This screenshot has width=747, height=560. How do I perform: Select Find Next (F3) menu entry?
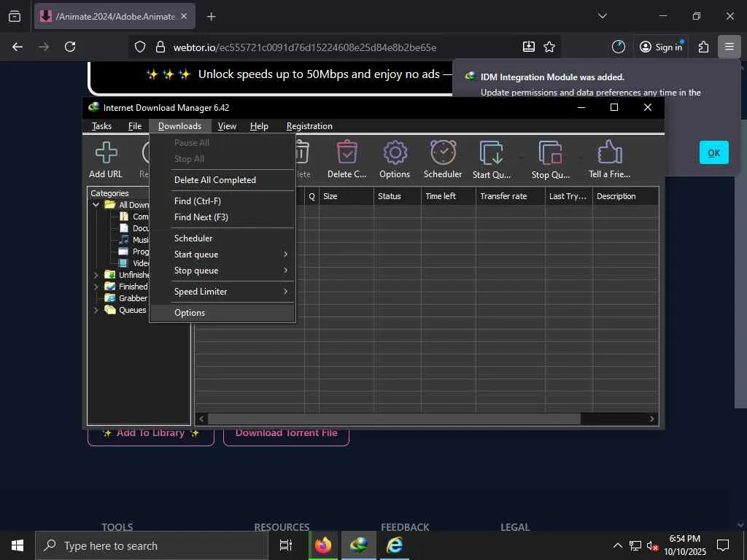[222, 217]
